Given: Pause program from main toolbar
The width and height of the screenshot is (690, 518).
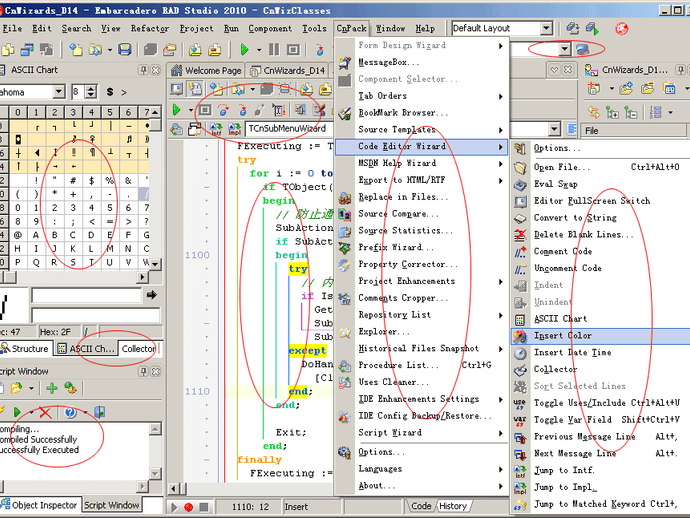Looking at the screenshot, I should 274,50.
